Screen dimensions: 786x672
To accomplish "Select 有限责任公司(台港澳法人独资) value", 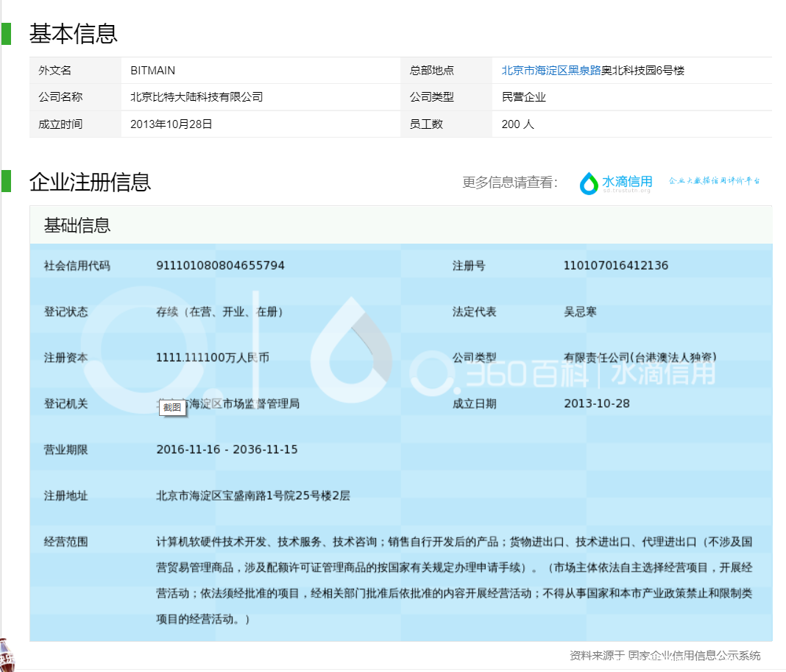I will (640, 358).
